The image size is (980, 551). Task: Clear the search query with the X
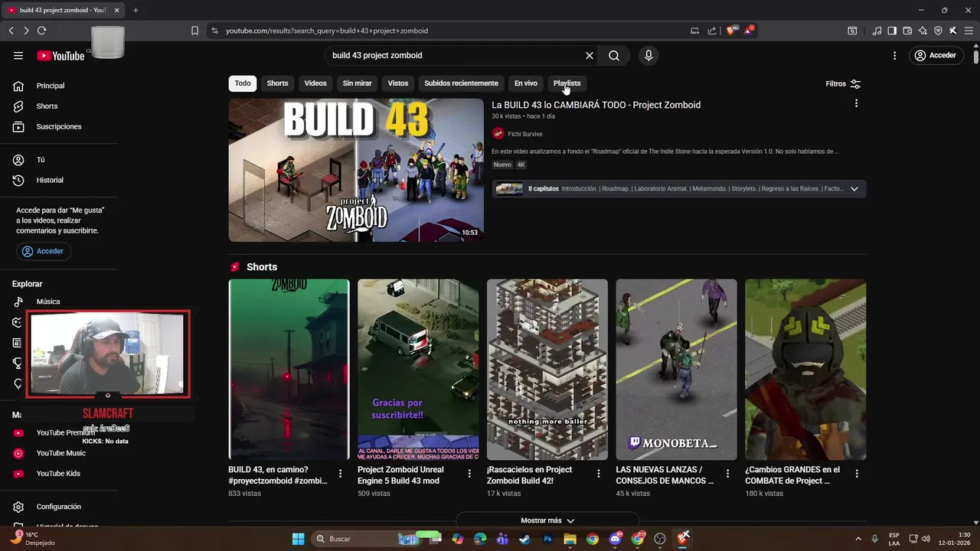590,55
